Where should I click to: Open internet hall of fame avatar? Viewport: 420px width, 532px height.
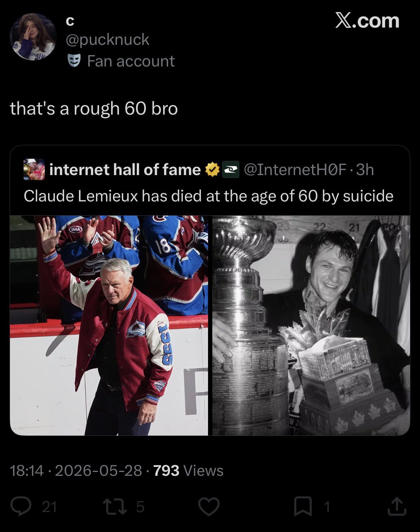[x=34, y=169]
